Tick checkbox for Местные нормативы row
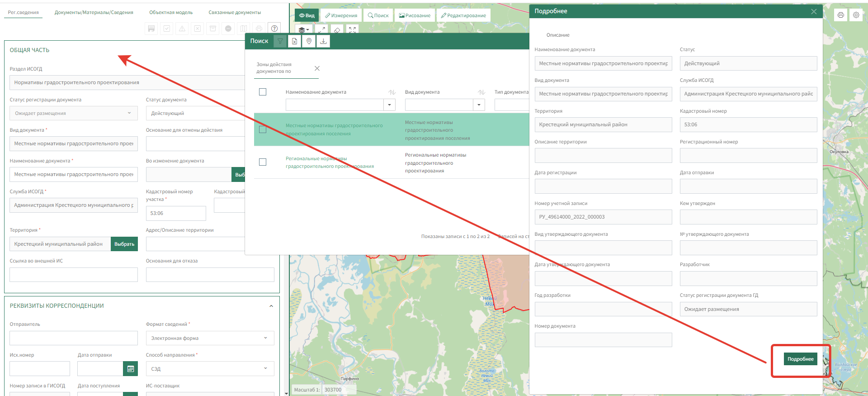This screenshot has height=396, width=868. [x=263, y=129]
